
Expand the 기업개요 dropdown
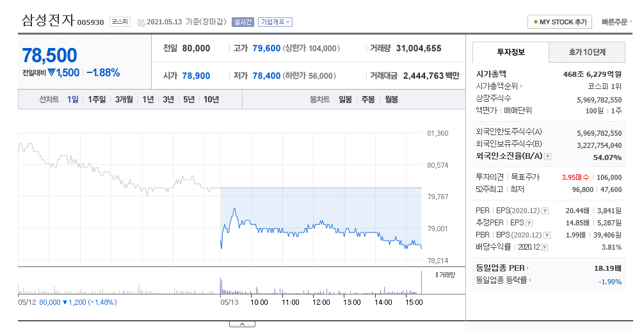(275, 22)
